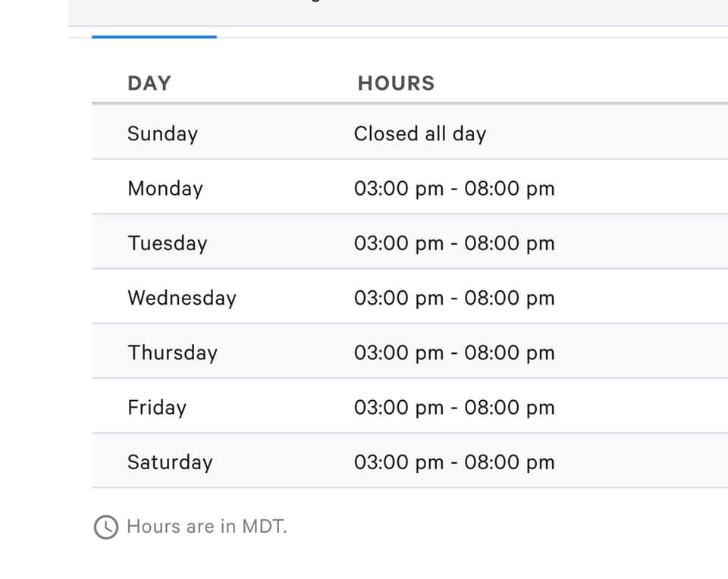Viewport: 728px width, 579px height.
Task: Click Saturday's 03:00 pm - 08:00 pm hours
Action: click(454, 462)
